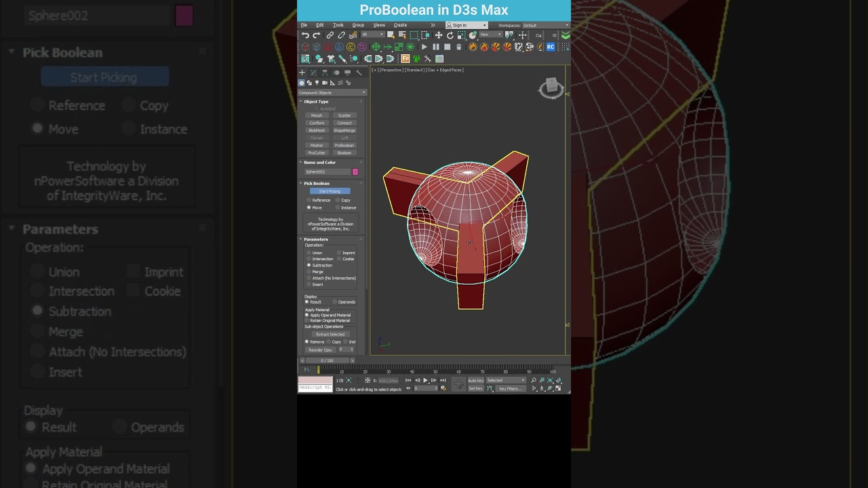
Task: Open the Sign In dropdown
Action: [467, 25]
